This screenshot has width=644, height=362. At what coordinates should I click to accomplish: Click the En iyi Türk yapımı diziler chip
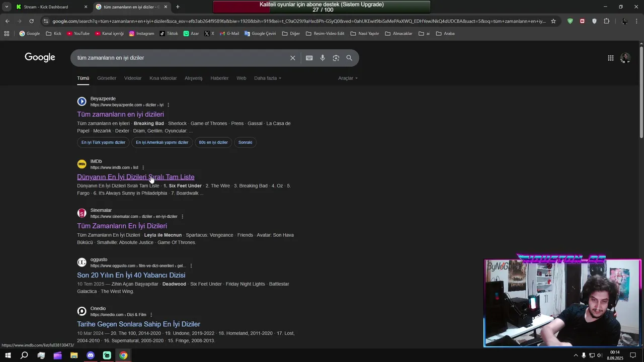[104, 142]
